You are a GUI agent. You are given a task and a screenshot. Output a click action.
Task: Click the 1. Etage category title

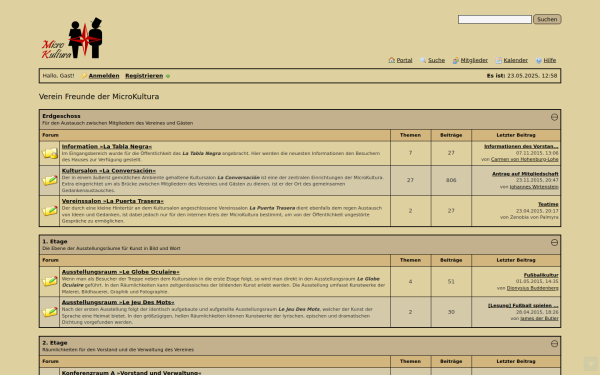point(55,241)
